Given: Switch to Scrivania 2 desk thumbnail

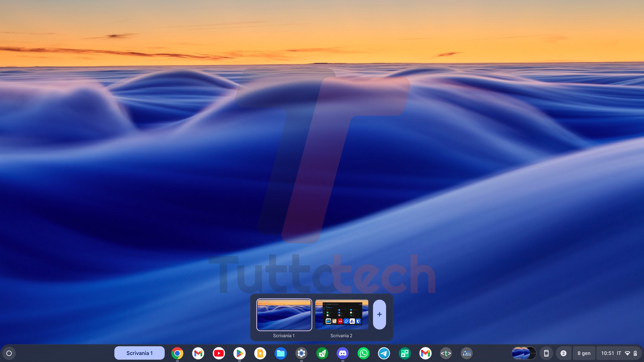Looking at the screenshot, I should (x=341, y=314).
